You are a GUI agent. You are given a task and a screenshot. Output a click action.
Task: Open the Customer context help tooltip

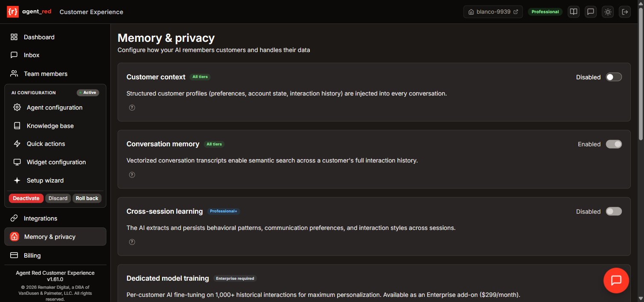click(132, 107)
